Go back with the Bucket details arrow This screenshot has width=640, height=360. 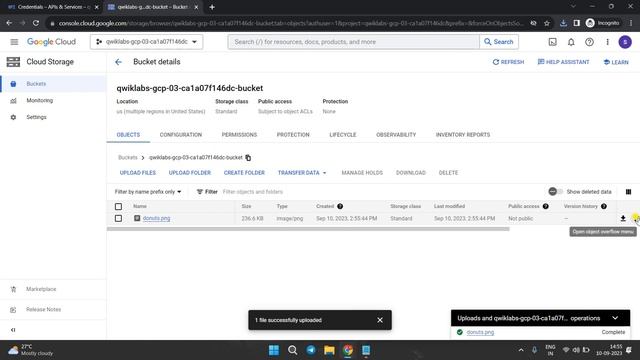[118, 62]
